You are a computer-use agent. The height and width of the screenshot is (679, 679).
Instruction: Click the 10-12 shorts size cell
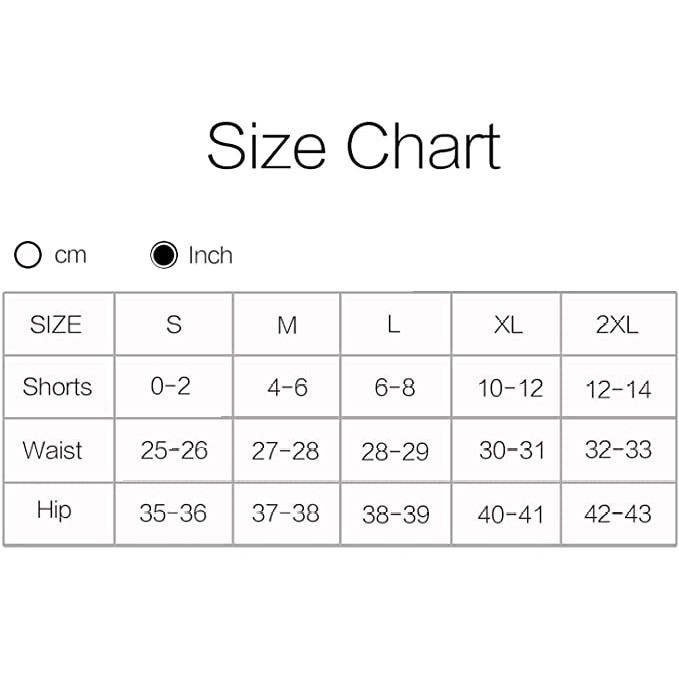(510, 388)
